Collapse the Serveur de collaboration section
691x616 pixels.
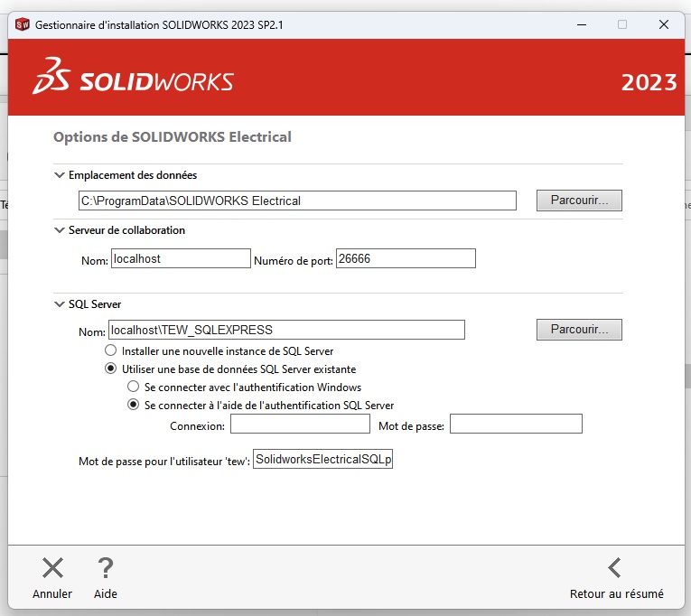click(59, 230)
